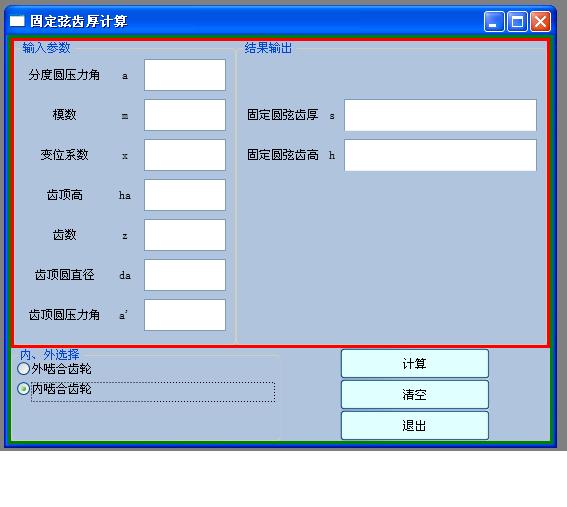
Task: Click the 模数 m input field
Action: (185, 115)
